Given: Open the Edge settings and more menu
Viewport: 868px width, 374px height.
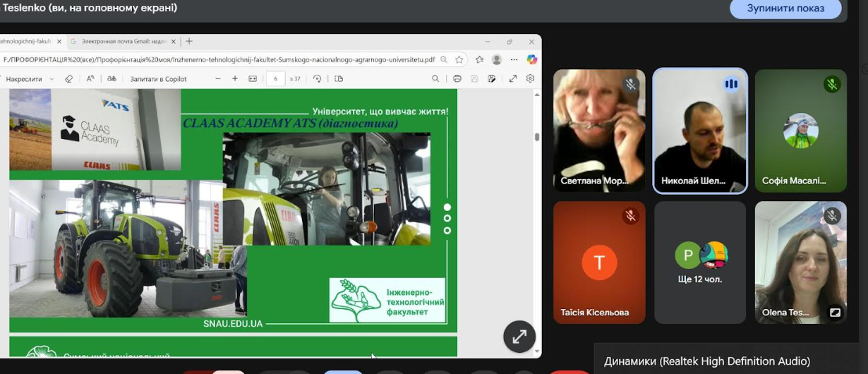Looking at the screenshot, I should 514,60.
